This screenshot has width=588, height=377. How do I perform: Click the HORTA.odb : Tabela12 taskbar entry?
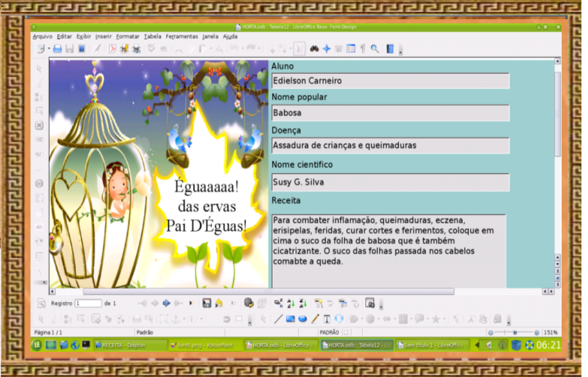pyautogui.click(x=357, y=345)
